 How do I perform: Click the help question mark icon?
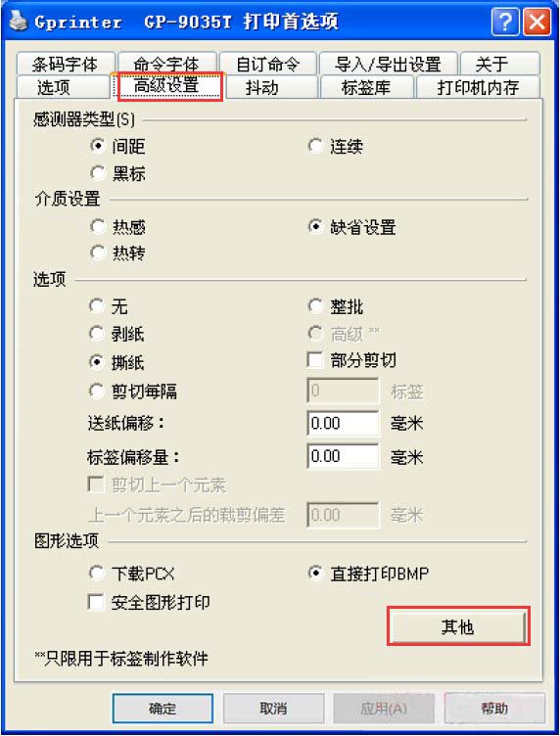coord(504,23)
